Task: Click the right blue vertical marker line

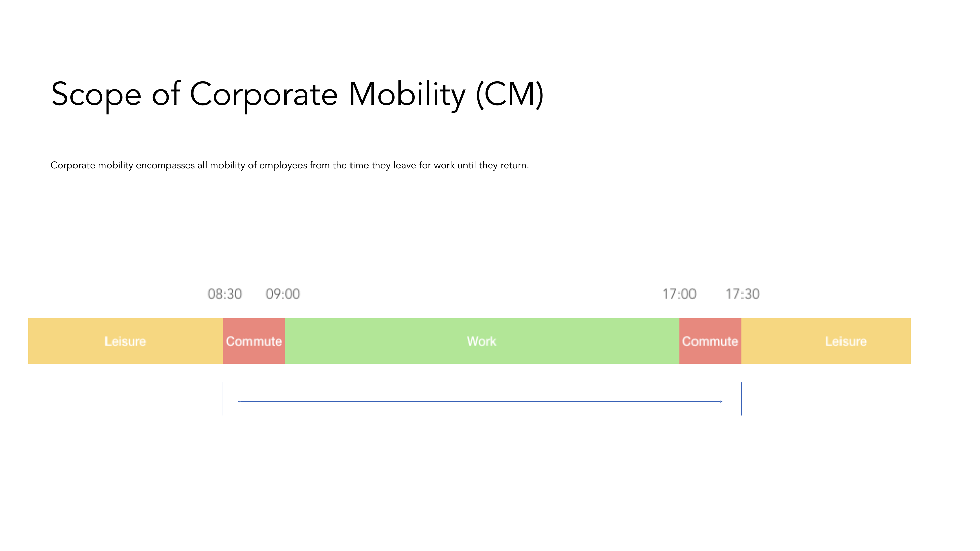Action: (741, 399)
